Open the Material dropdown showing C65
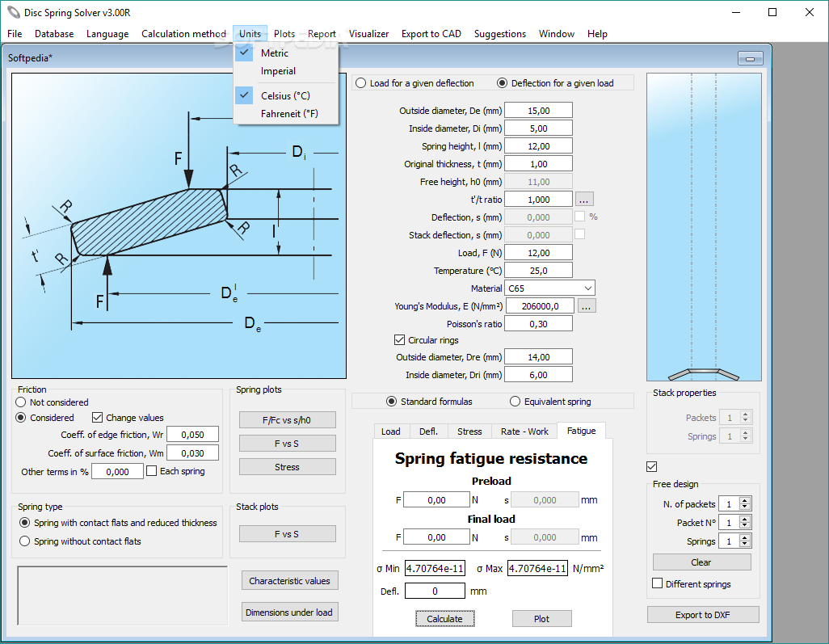The width and height of the screenshot is (829, 644). pos(550,288)
